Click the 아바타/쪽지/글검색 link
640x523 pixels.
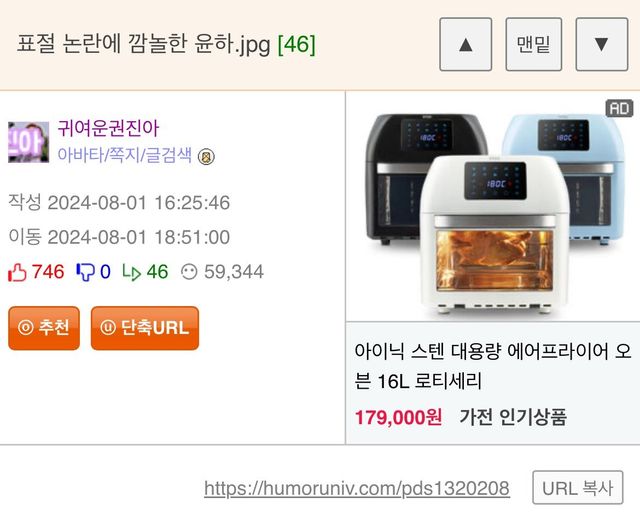pyautogui.click(x=124, y=155)
